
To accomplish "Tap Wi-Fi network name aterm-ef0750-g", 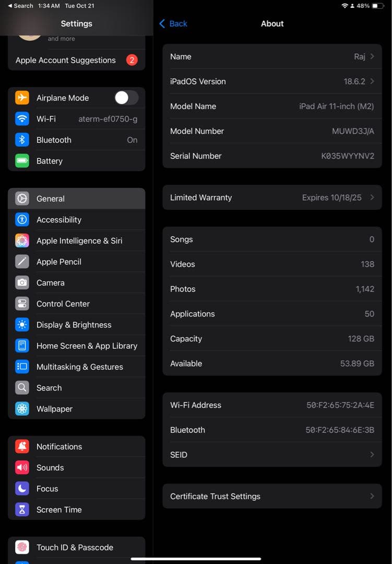I will click(108, 119).
